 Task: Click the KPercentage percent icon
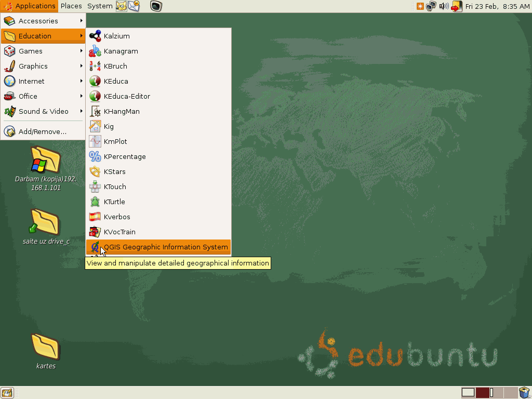click(x=95, y=156)
